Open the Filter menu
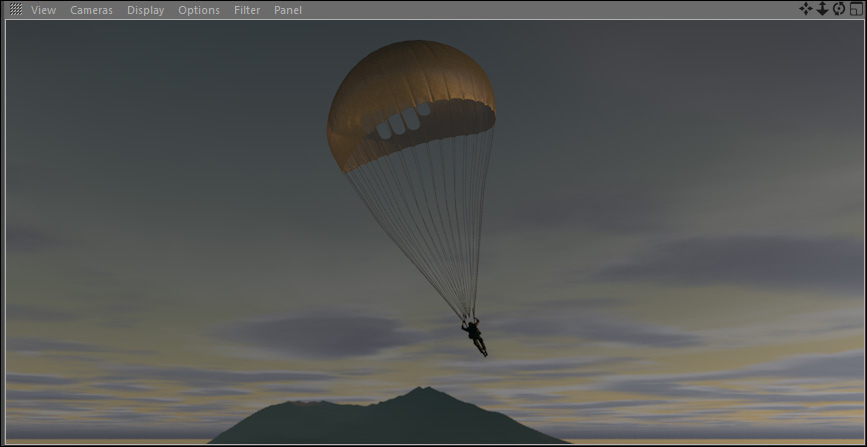This screenshot has height=447, width=867. (247, 10)
